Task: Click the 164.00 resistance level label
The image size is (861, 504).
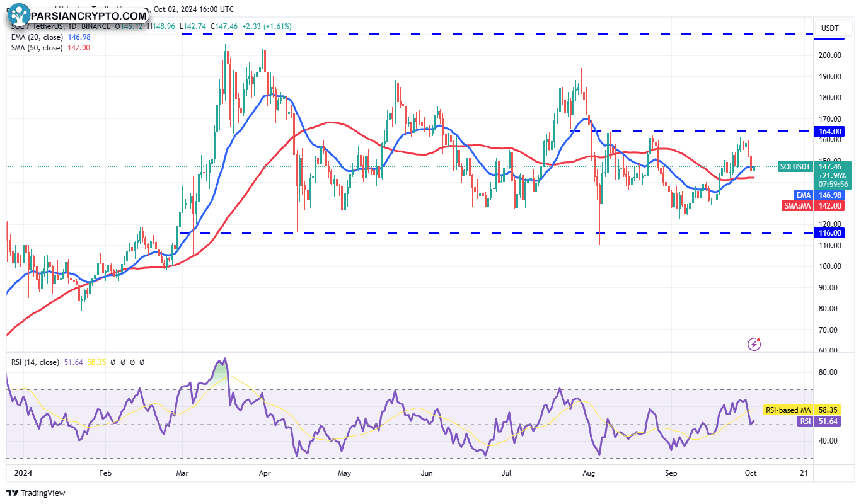Action: [x=829, y=131]
